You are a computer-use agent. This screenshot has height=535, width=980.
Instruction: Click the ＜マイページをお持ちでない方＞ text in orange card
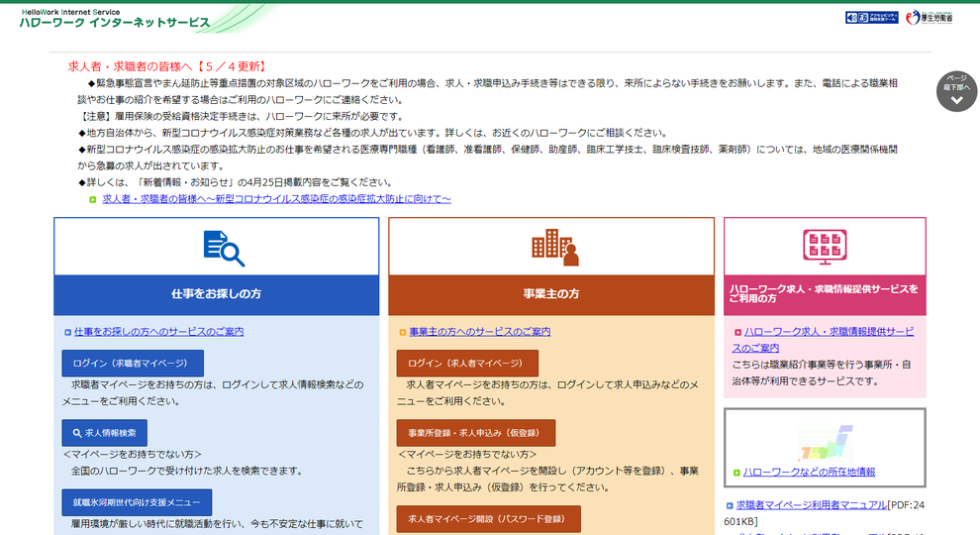point(467,455)
